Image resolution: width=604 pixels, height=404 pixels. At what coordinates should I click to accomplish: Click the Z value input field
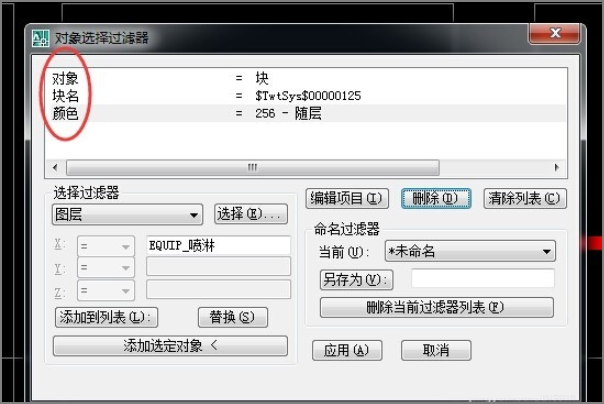coord(218,289)
